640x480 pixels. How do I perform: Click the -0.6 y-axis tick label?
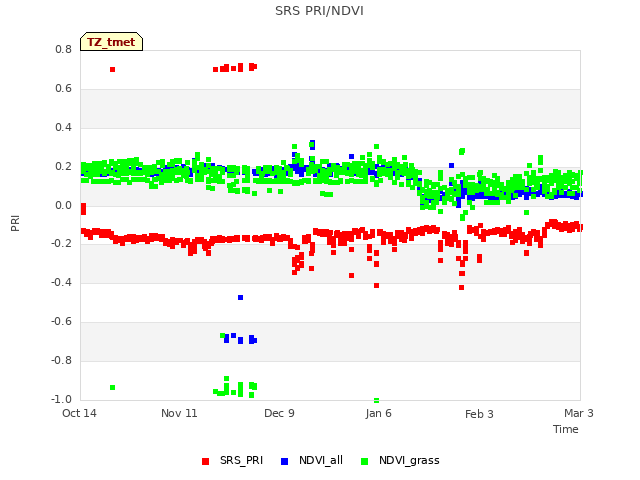click(x=61, y=322)
